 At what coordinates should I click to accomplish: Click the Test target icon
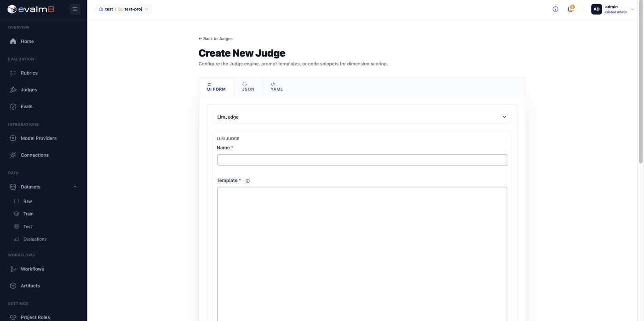click(x=17, y=227)
